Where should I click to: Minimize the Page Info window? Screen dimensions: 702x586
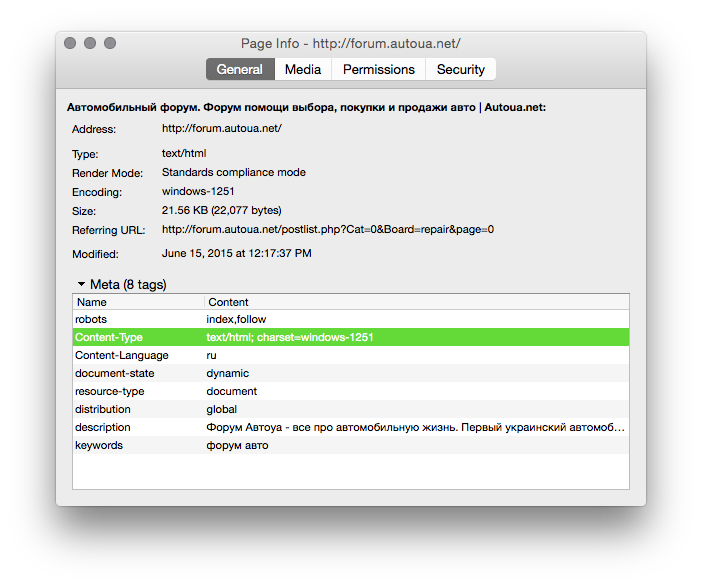click(90, 43)
